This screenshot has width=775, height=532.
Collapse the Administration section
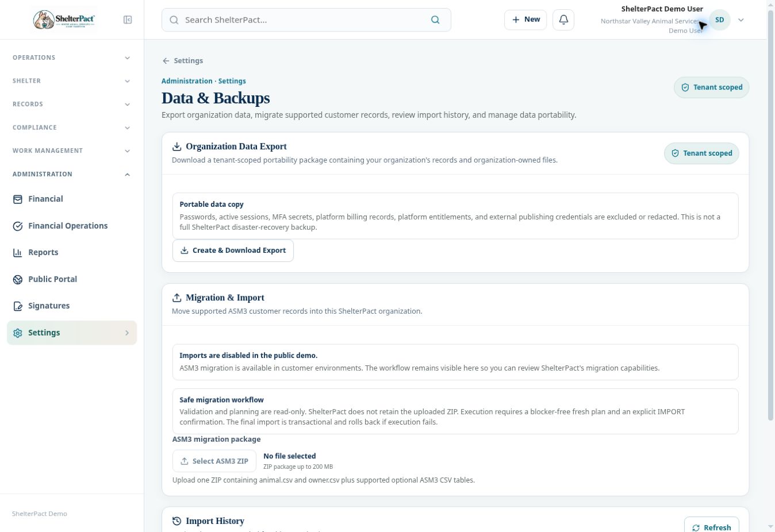72,174
